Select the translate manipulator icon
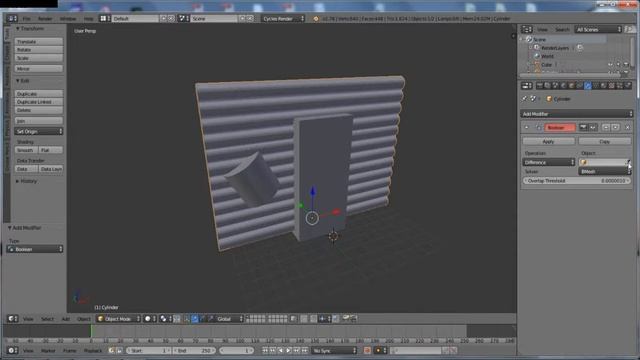The image size is (640, 360). pyautogui.click(x=195, y=319)
